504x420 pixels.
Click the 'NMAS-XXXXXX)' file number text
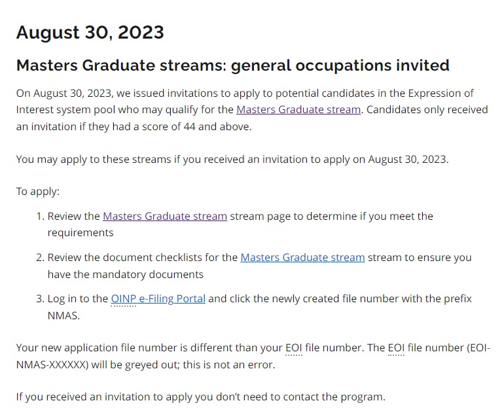[52, 365]
